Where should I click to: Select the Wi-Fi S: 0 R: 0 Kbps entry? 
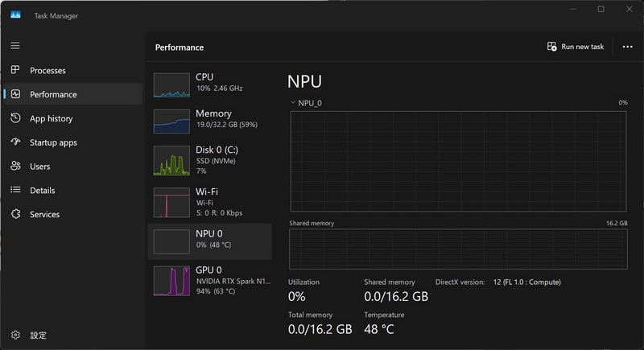click(x=210, y=202)
